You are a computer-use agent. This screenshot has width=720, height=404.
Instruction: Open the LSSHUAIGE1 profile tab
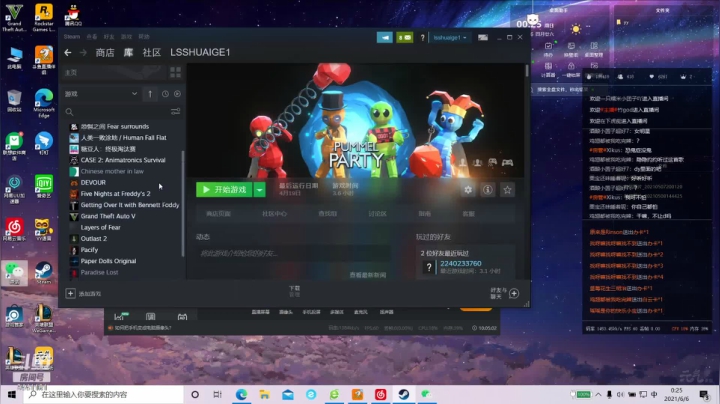coord(200,53)
